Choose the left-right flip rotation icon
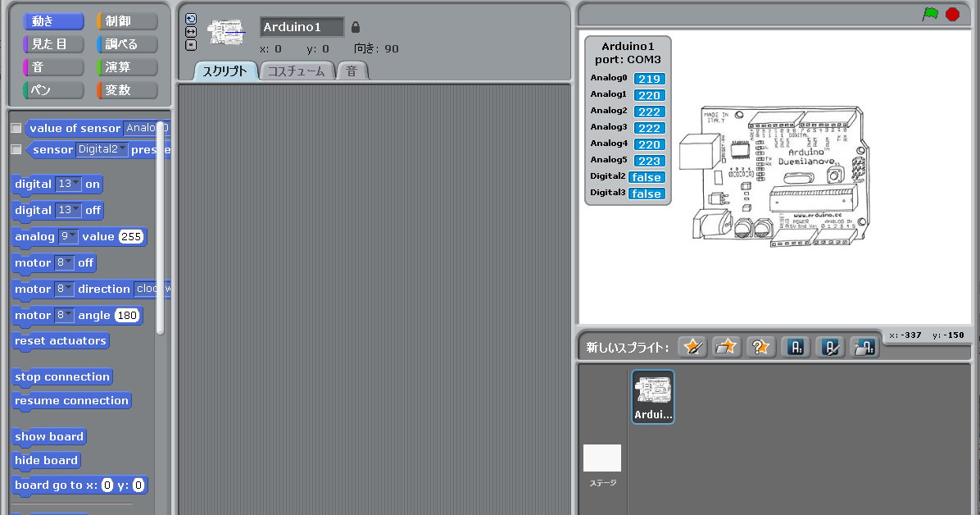 pyautogui.click(x=191, y=32)
